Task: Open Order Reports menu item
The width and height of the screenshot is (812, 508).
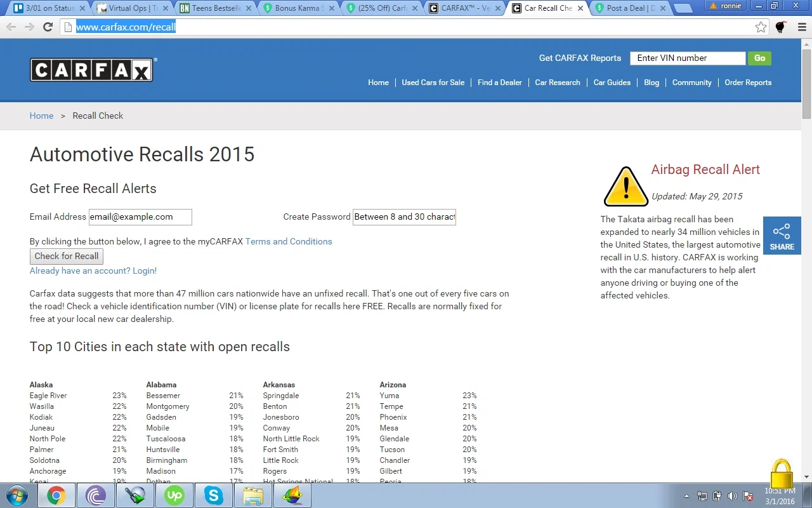Action: click(748, 83)
